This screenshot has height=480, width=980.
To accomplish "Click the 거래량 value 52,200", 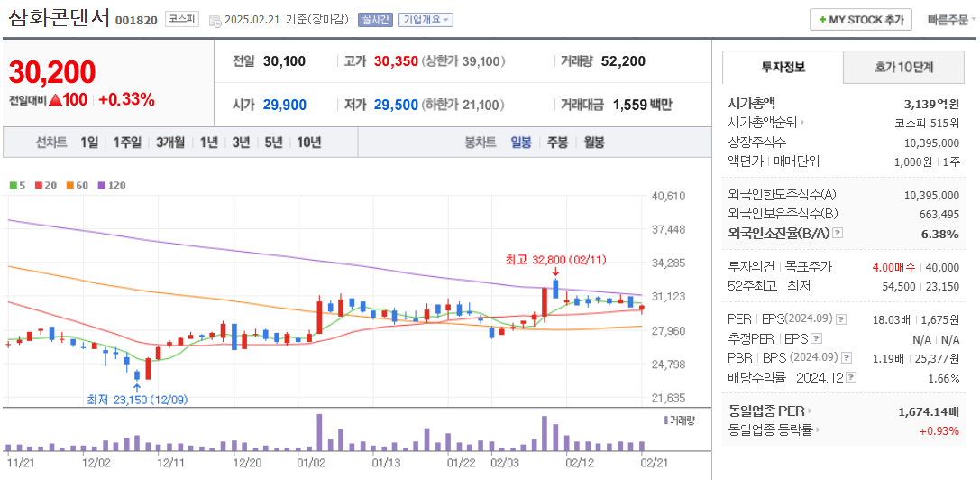I will tap(623, 61).
